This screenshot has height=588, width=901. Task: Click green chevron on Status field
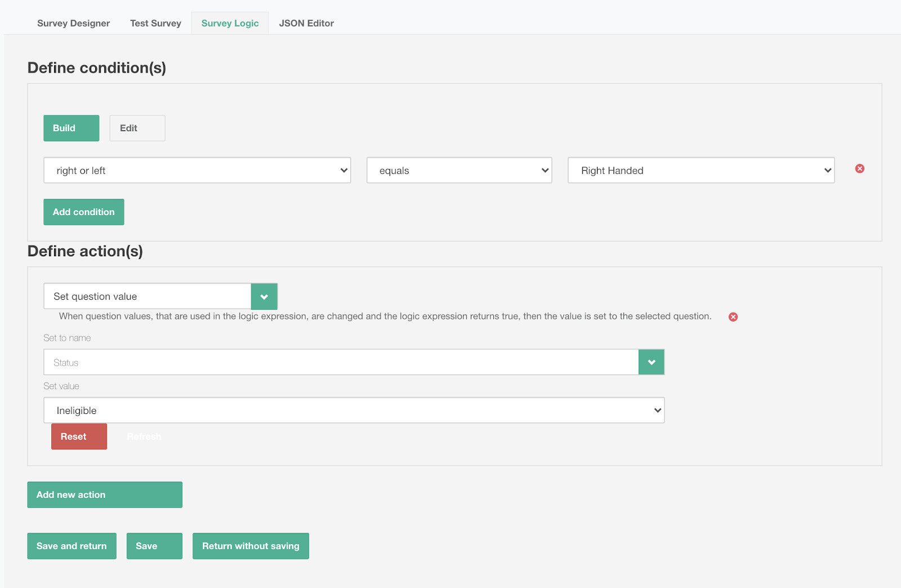coord(651,362)
